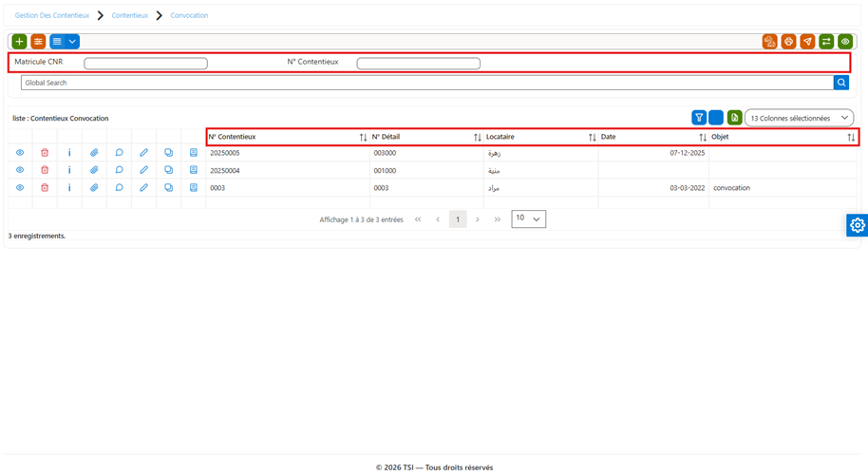Edit row 20250005 with pencil icon
This screenshot has width=868, height=476.
tap(144, 153)
